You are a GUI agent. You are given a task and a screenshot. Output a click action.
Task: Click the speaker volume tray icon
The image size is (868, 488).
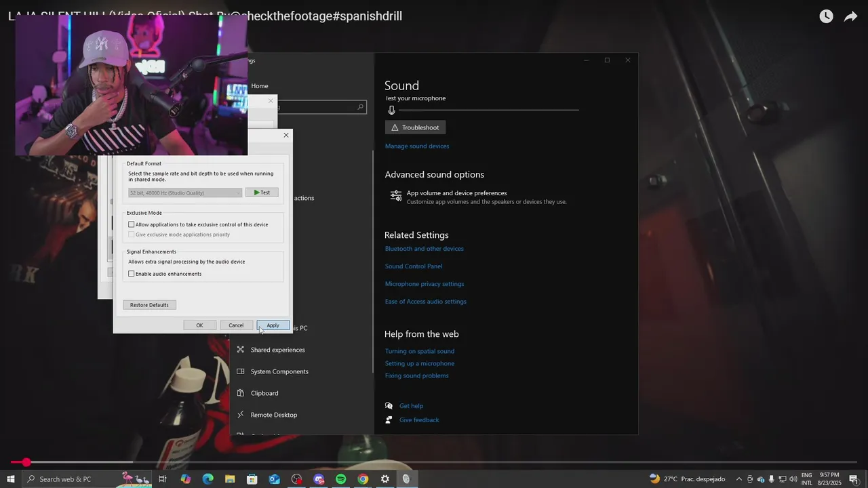[x=792, y=479]
